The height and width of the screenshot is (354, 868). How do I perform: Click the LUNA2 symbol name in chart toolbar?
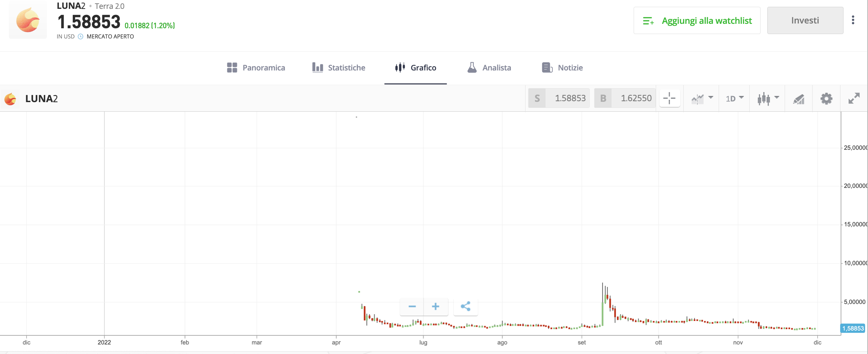click(41, 99)
